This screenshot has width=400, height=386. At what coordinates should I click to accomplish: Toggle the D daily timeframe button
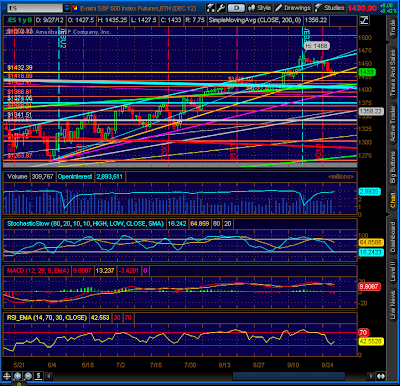[236, 8]
